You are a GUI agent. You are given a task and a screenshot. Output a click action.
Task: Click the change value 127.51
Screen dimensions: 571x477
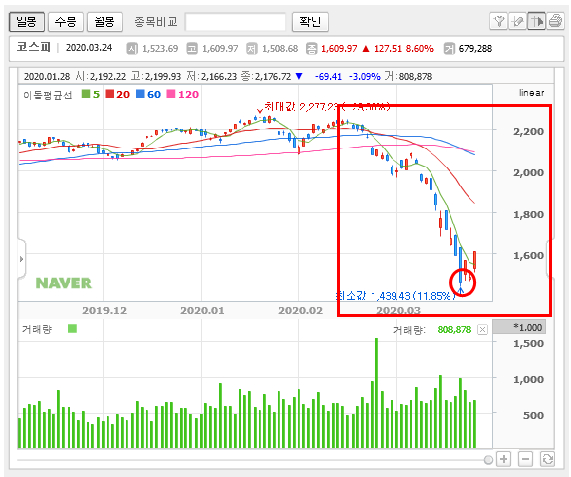(x=387, y=48)
